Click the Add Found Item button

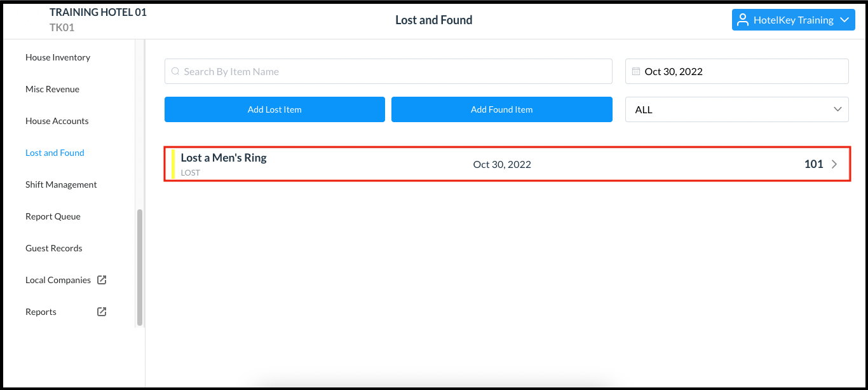click(x=502, y=109)
